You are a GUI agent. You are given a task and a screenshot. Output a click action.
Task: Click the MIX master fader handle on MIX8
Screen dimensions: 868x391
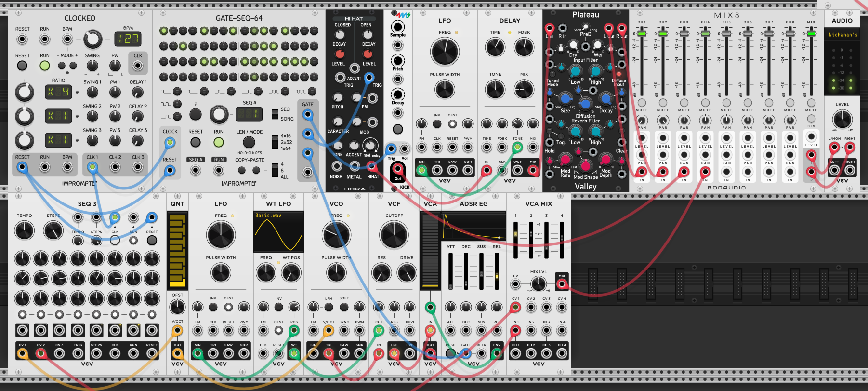pyautogui.click(x=811, y=34)
